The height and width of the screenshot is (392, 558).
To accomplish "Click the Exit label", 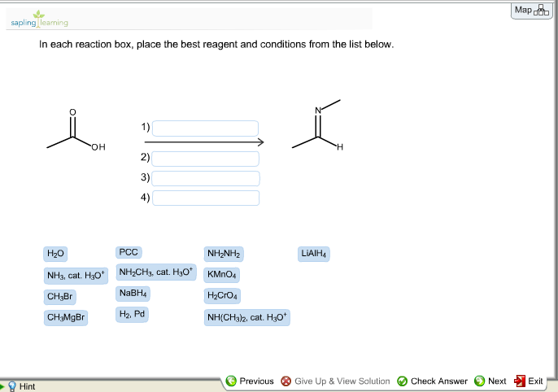I will point(535,381).
